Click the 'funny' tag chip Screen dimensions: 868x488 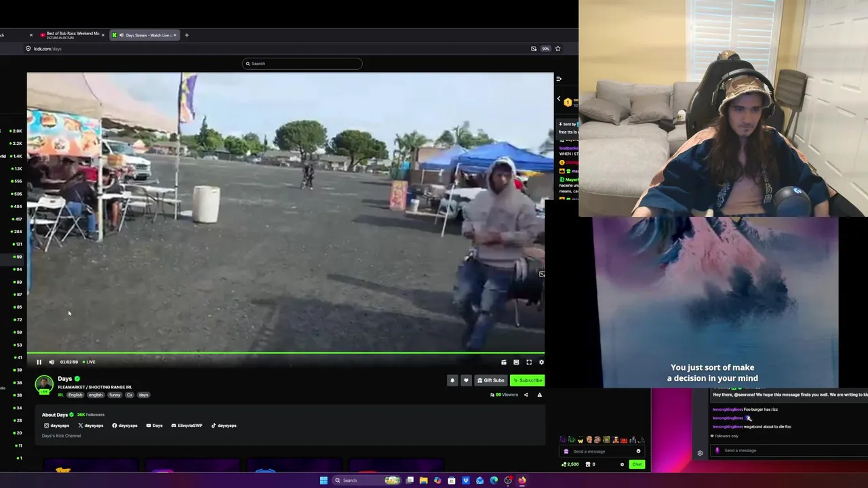click(x=115, y=394)
